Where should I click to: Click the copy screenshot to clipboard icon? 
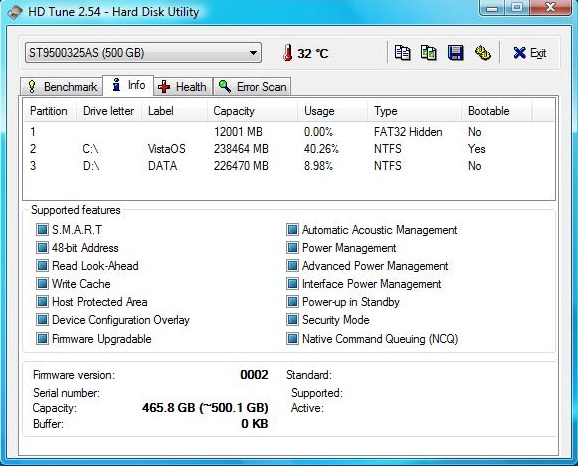429,53
